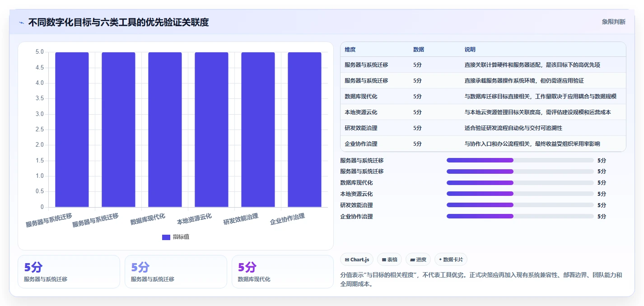
Task: Click description 适合验证研发流程自动化与交付可追溯性
Action: 513,128
